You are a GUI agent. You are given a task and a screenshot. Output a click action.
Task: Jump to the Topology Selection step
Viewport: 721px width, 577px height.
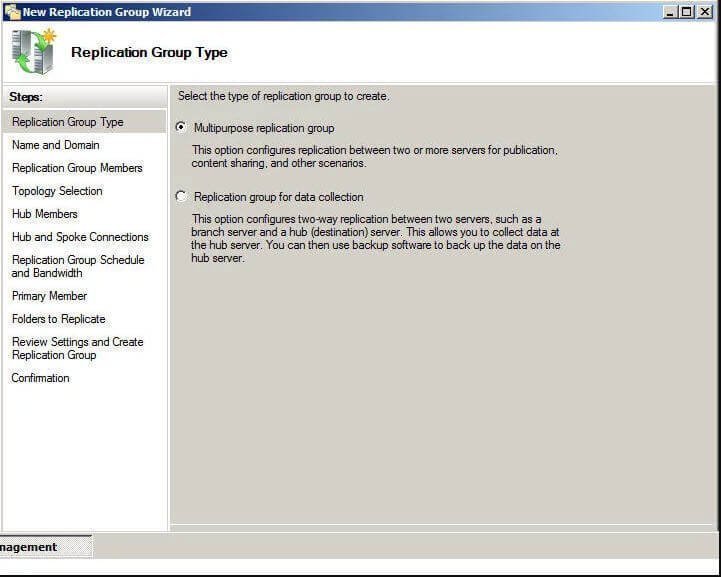coord(57,191)
